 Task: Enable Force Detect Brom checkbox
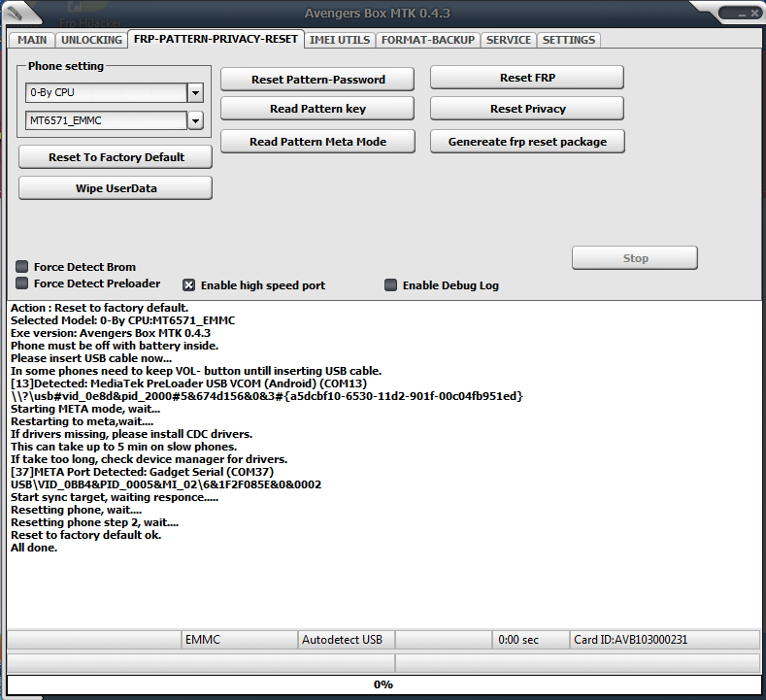click(x=22, y=266)
